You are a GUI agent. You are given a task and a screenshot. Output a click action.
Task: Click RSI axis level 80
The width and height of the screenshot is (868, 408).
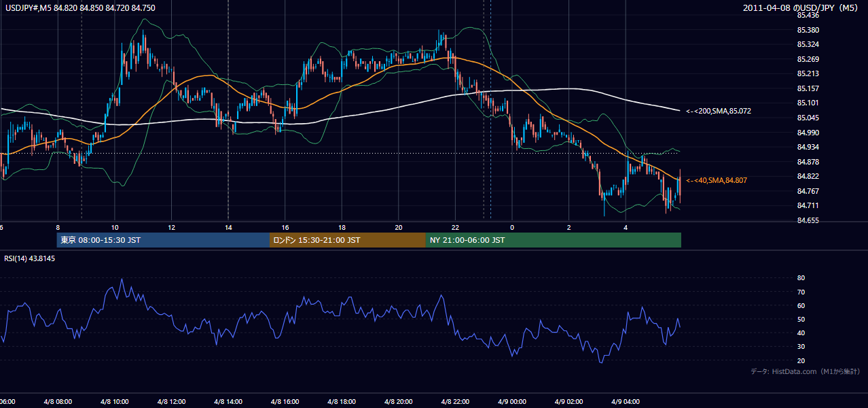(x=801, y=278)
